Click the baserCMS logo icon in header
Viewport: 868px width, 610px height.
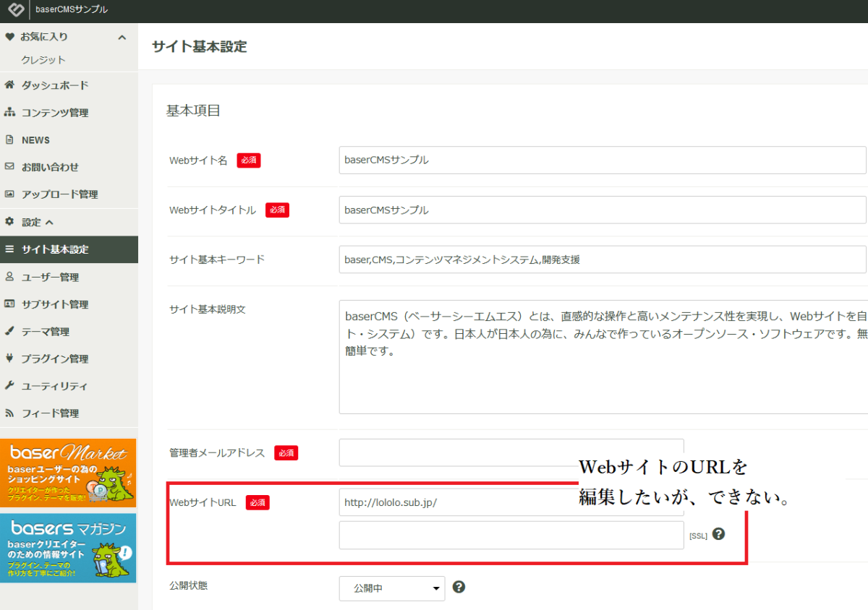click(x=15, y=11)
